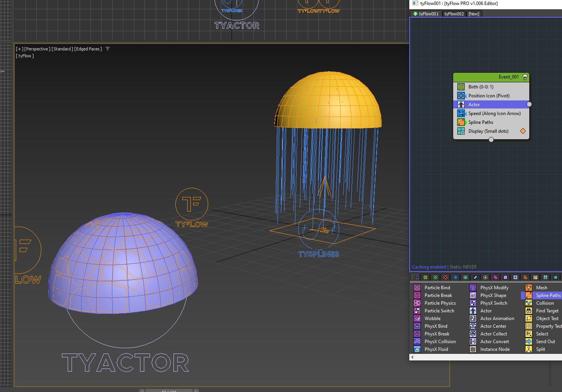The height and width of the screenshot is (392, 562).
Task: Choose the Collision operator
Action: click(539, 303)
